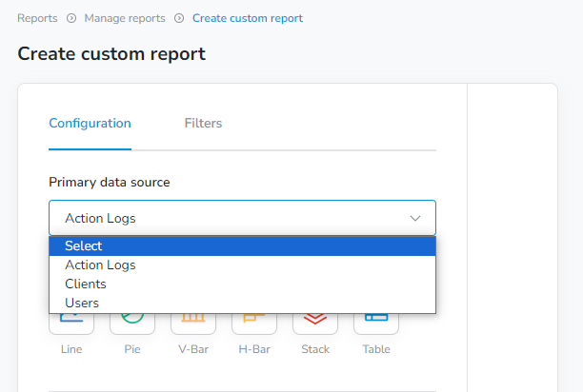This screenshot has height=392, width=583.
Task: Pick Action Logs from the open option list
Action: [242, 265]
